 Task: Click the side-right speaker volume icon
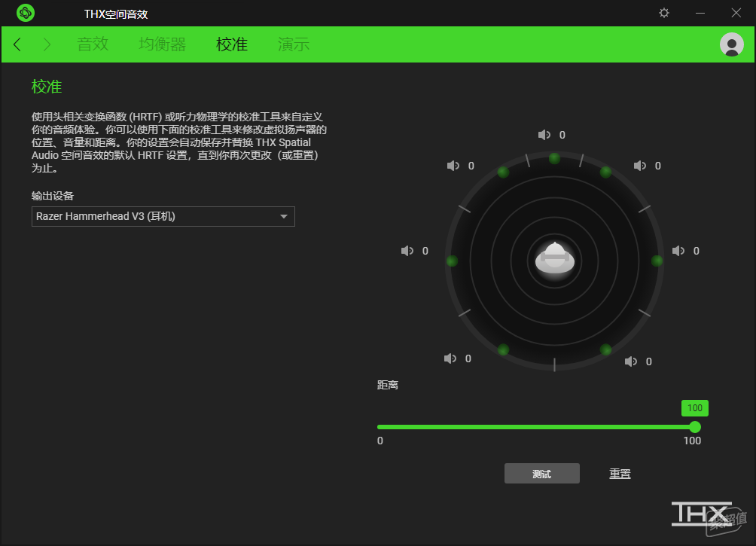pyautogui.click(x=678, y=251)
